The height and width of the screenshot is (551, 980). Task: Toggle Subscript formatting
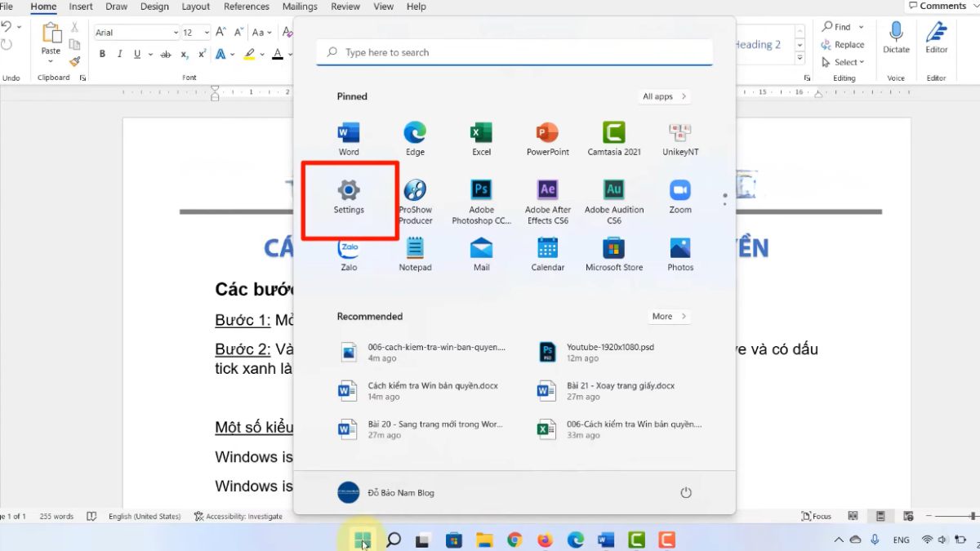184,55
